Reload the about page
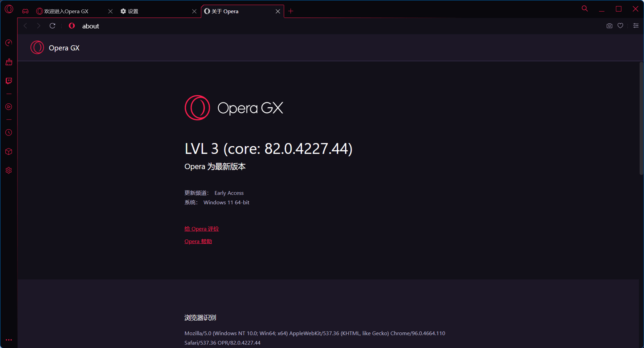Image resolution: width=644 pixels, height=348 pixels. (x=52, y=26)
